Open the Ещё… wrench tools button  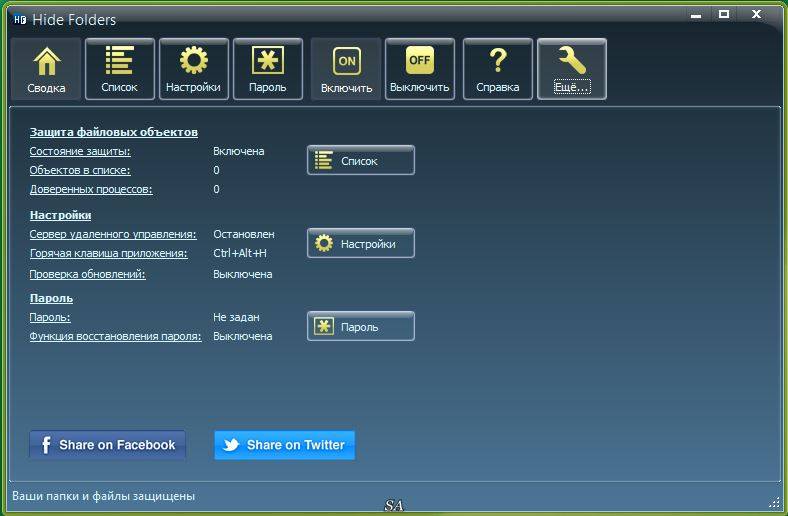coord(572,69)
